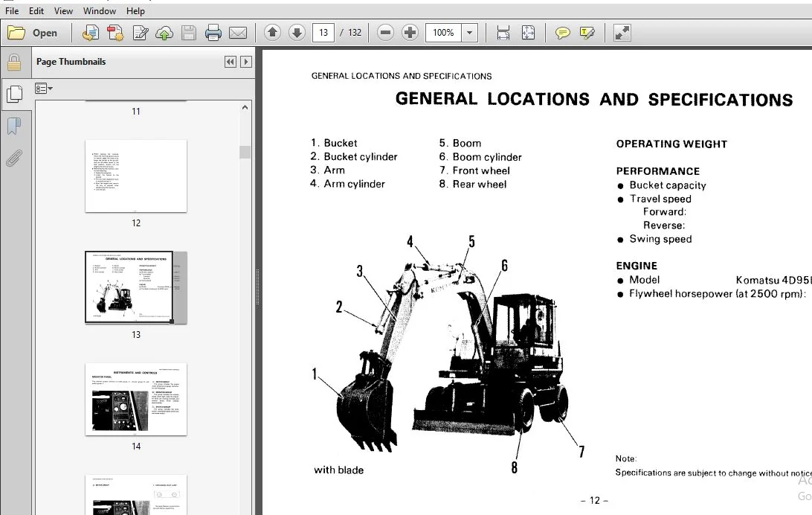Select page 12 thumbnail
This screenshot has width=812, height=515.
click(x=135, y=176)
